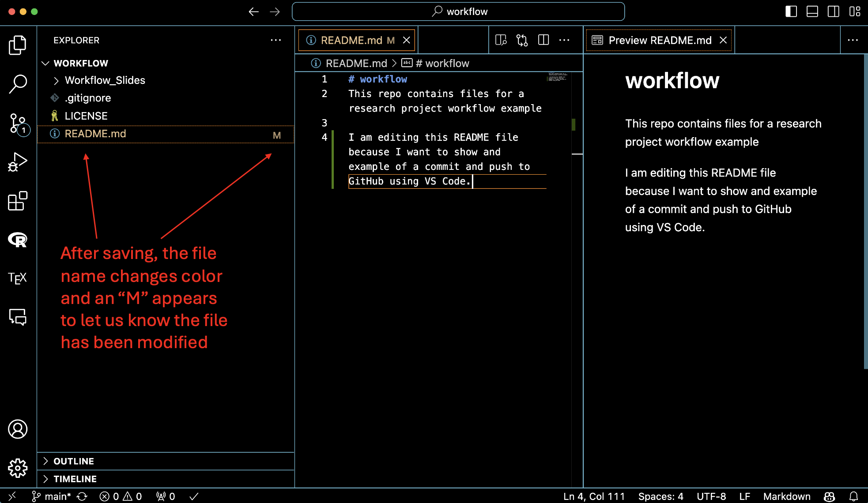Viewport: 868px width, 503px height.
Task: Go forward with the right arrow
Action: pyautogui.click(x=275, y=11)
